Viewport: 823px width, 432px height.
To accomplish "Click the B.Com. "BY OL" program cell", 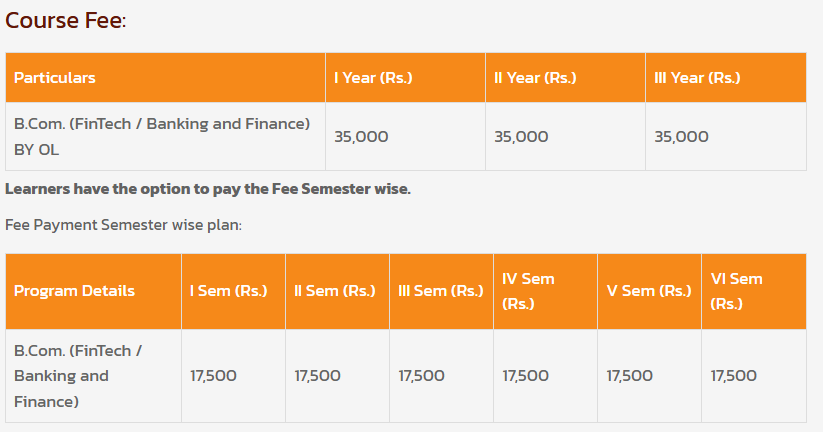I will tap(162, 136).
